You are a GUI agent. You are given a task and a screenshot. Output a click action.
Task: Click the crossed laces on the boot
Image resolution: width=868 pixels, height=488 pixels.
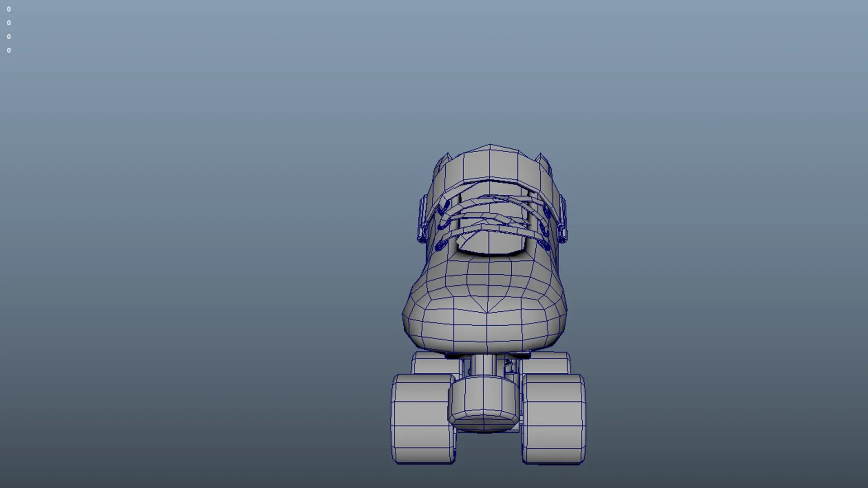click(493, 221)
